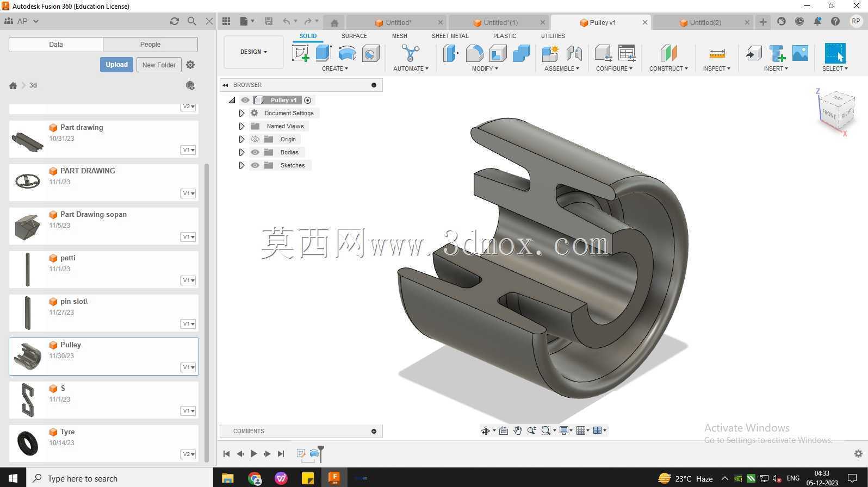Switch to the SURFACE tab
868x487 pixels.
pos(354,36)
